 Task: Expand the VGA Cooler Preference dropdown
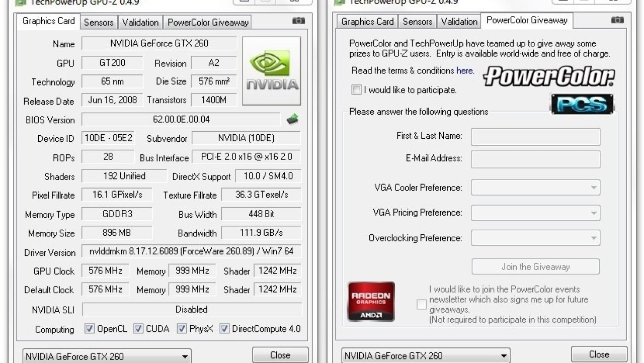535,188
